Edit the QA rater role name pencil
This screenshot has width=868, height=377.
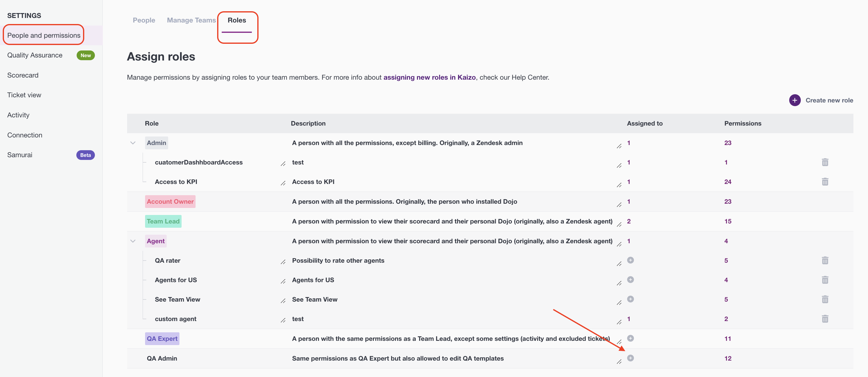click(x=283, y=262)
